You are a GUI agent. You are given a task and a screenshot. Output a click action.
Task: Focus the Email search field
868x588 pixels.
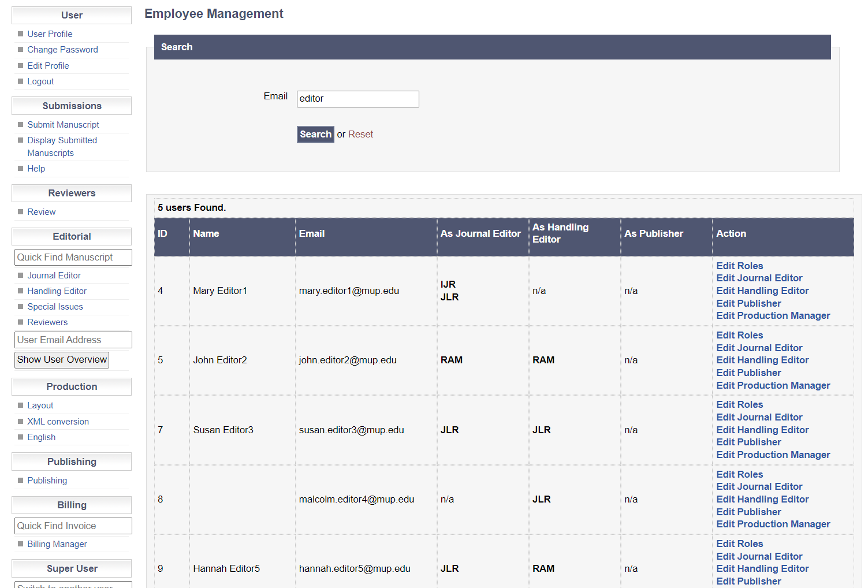tap(357, 99)
